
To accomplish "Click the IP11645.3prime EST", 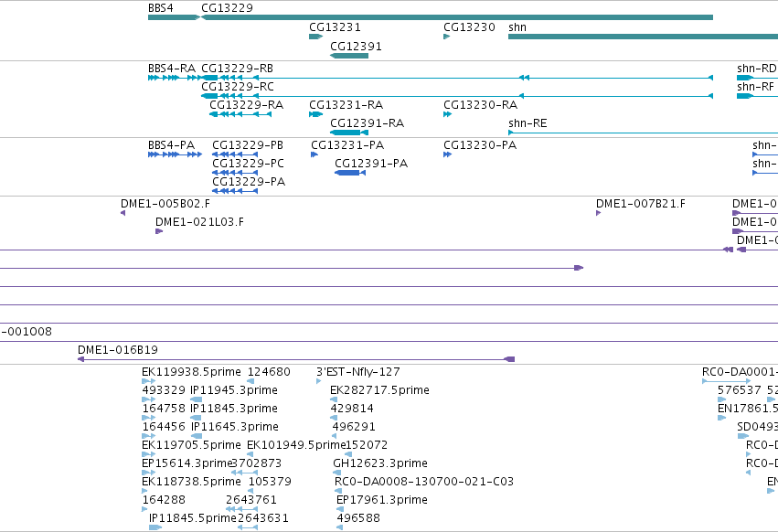I will tap(197, 436).
